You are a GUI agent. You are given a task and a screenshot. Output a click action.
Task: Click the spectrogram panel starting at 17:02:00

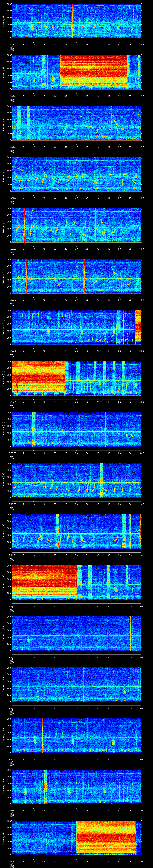[x=76, y=72]
